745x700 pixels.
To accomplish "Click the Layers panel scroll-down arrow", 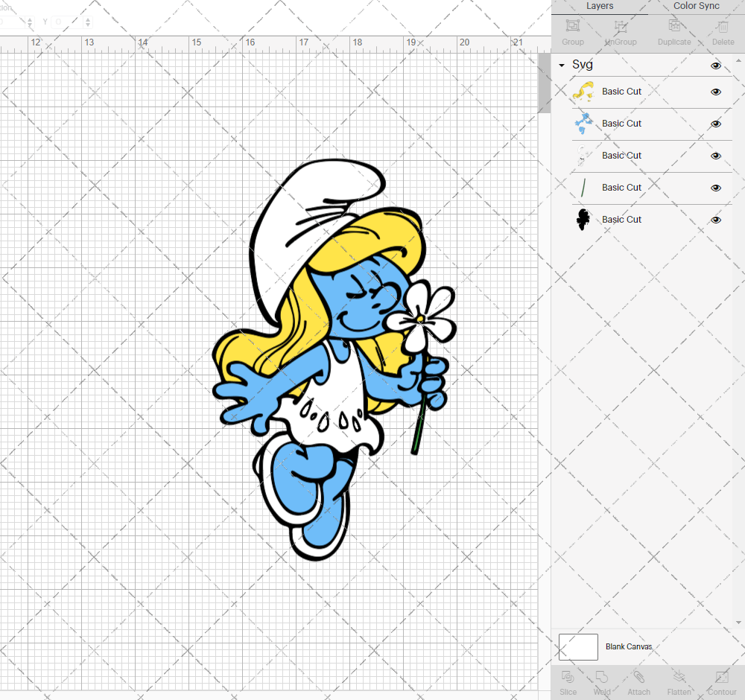I will (x=738, y=623).
